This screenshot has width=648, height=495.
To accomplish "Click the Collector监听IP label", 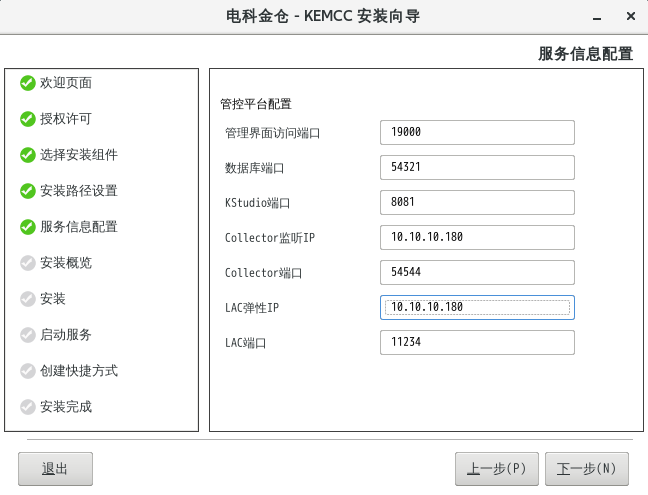I will click(269, 238).
